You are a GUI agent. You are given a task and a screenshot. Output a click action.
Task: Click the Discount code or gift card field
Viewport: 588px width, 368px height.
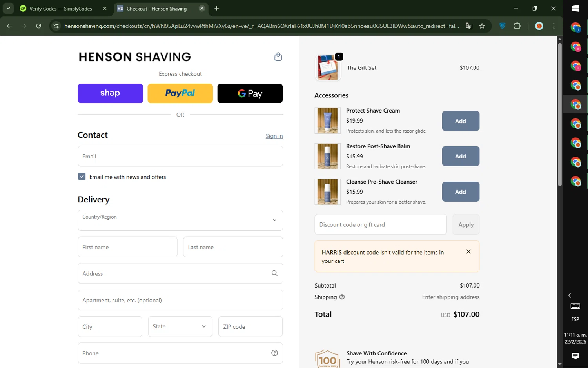tap(381, 224)
